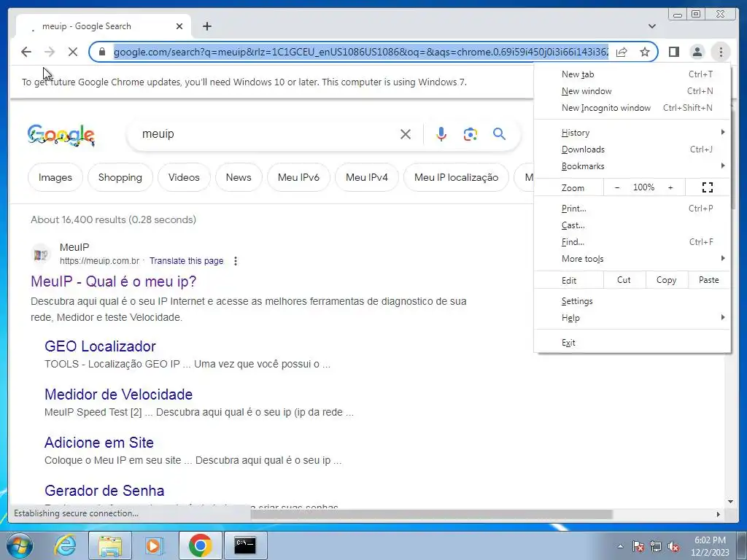Select New tab in Chrome menu
The height and width of the screenshot is (560, 747).
coord(632,74)
